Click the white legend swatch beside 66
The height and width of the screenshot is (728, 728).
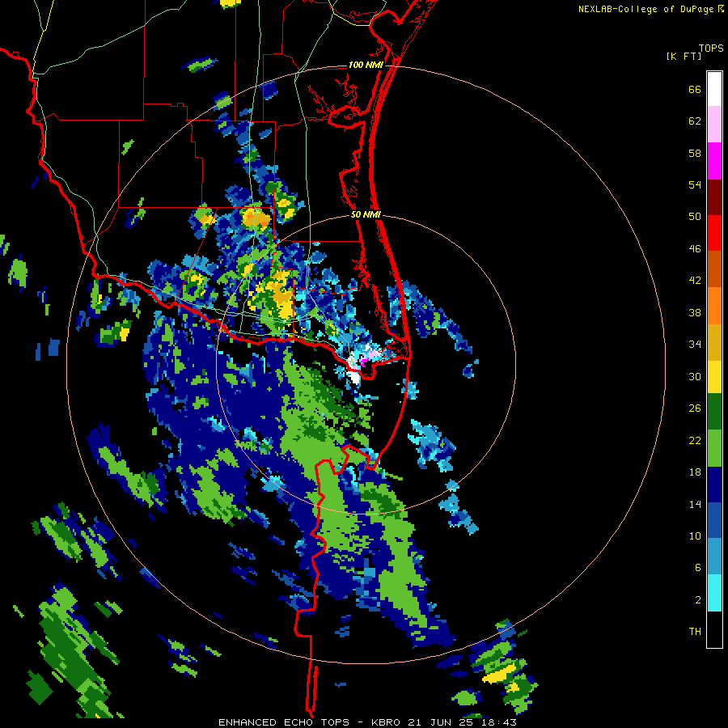714,89
